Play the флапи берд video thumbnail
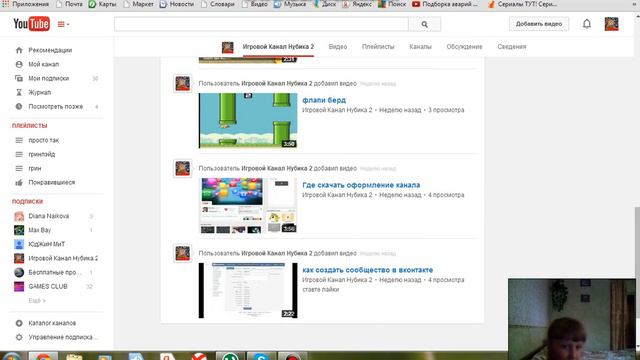 pyautogui.click(x=248, y=120)
